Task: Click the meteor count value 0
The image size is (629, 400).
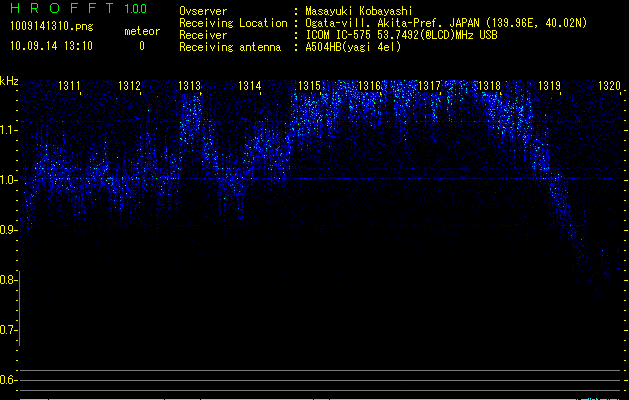Action: (142, 46)
